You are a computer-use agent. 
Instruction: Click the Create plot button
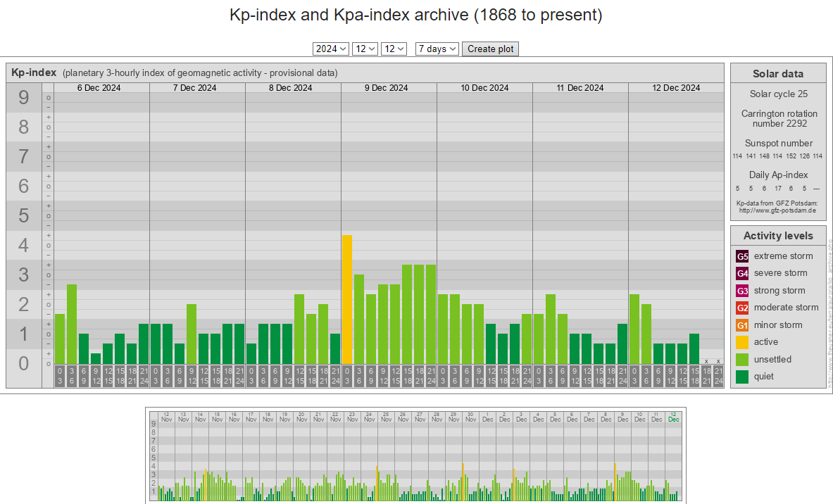[x=490, y=49]
